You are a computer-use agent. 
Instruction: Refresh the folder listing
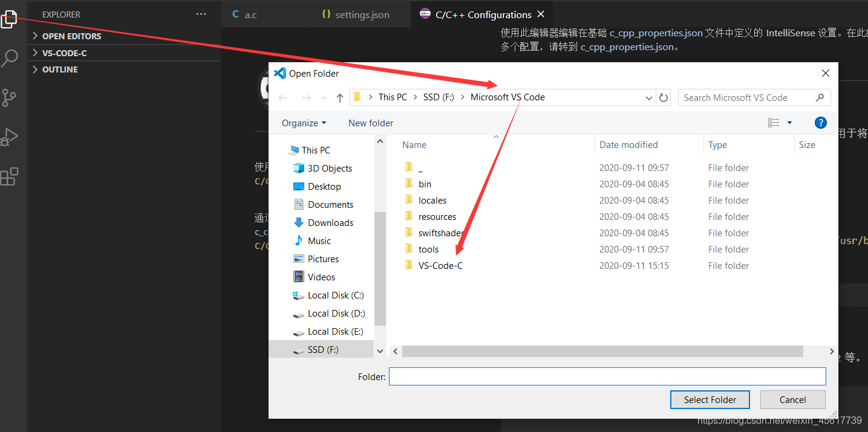tap(664, 97)
